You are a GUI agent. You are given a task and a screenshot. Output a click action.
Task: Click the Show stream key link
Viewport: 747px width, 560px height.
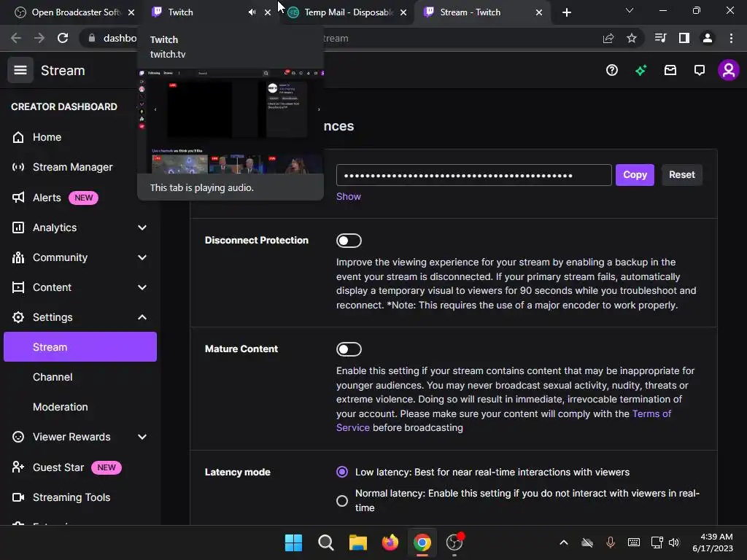tap(348, 197)
